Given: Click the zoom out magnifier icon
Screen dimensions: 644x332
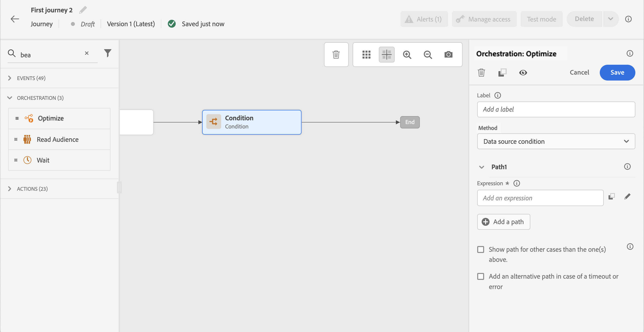Looking at the screenshot, I should pyautogui.click(x=428, y=54).
